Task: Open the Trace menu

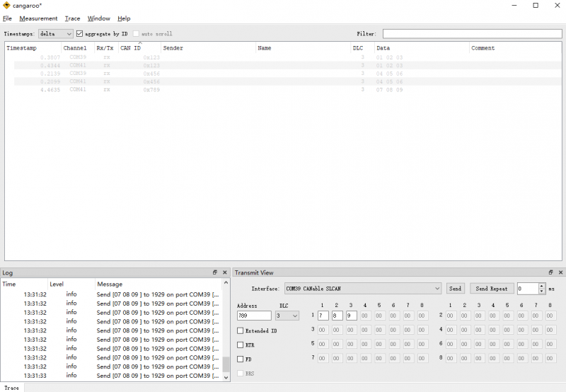Action: click(x=72, y=18)
